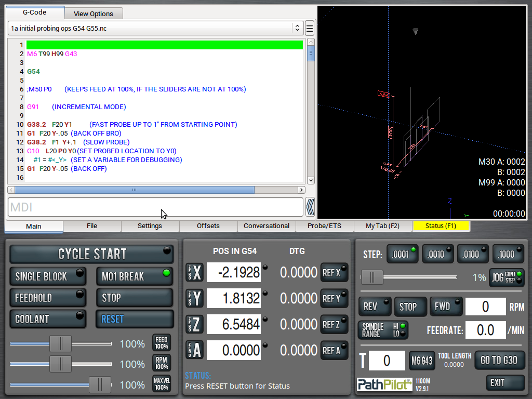Zero the X axis position
The width and height of the screenshot is (532, 399).
[x=195, y=272]
